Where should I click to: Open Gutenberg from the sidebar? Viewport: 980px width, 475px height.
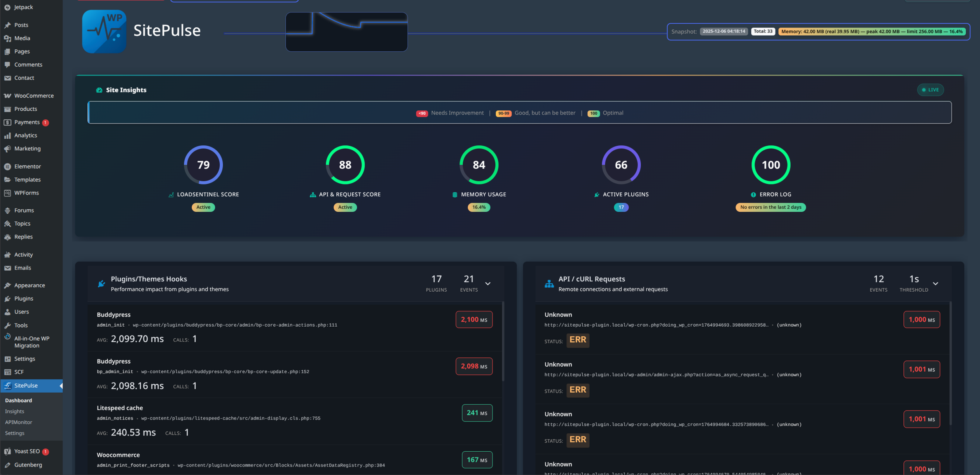click(28, 465)
